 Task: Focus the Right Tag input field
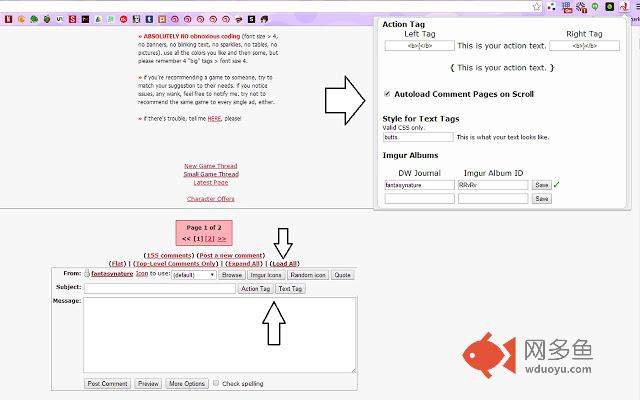click(584, 46)
